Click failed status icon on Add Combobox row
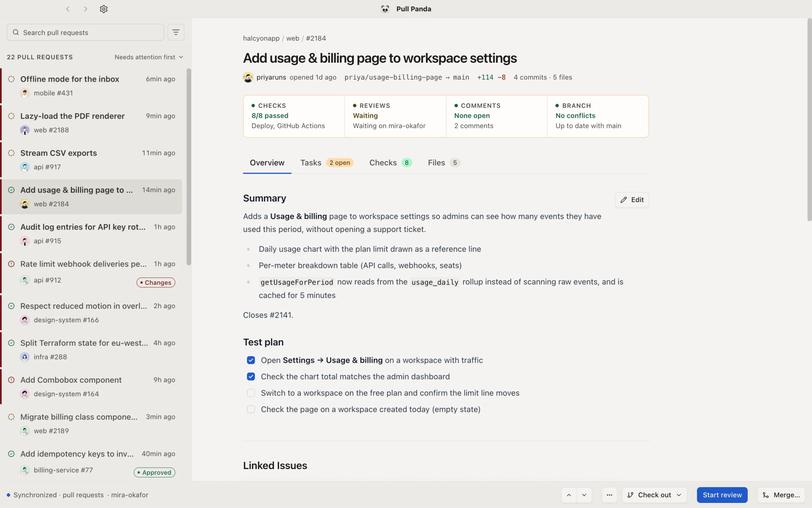812x508 pixels. 11,380
